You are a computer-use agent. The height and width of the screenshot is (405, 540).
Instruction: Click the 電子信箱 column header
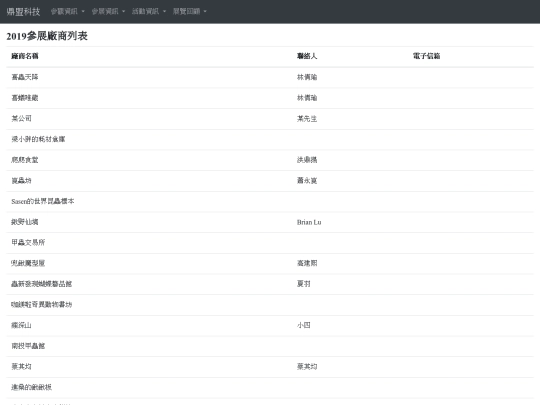coord(426,56)
